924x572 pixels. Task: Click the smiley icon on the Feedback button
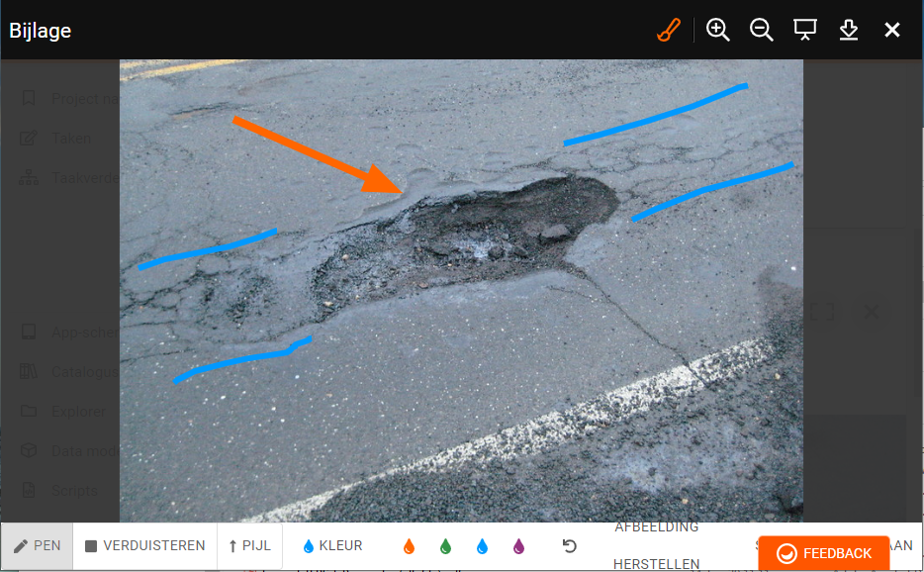click(787, 553)
